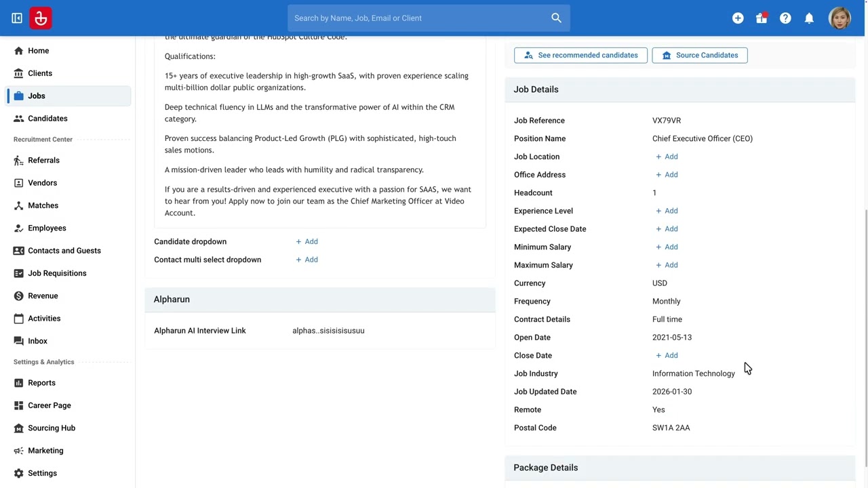
Task: Click the Employees icon
Action: (x=18, y=228)
